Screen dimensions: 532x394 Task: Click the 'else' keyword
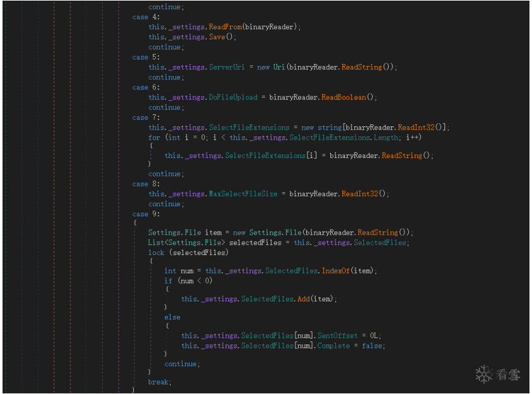[172, 317]
